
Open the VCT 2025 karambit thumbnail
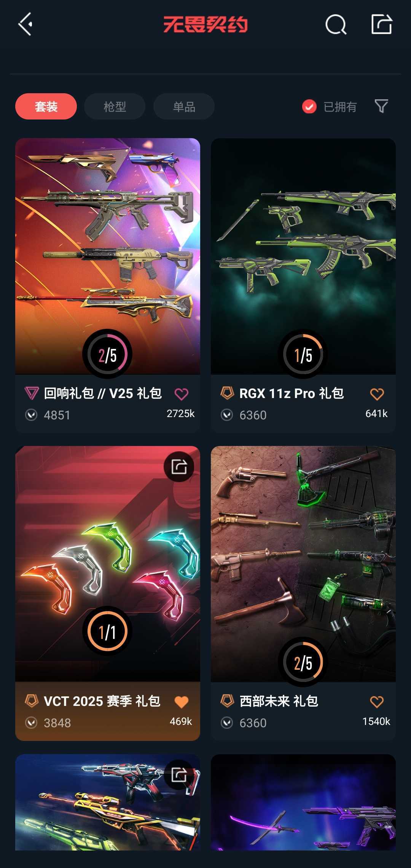pyautogui.click(x=108, y=564)
